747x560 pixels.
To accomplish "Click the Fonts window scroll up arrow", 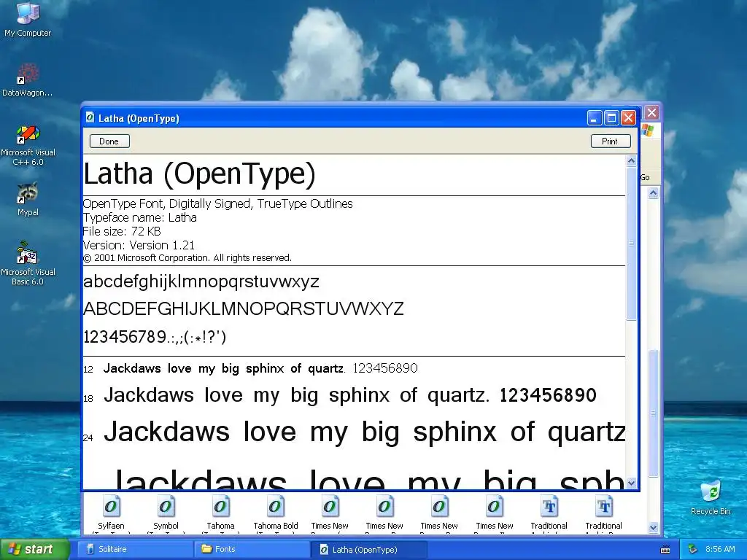I will coord(653,192).
